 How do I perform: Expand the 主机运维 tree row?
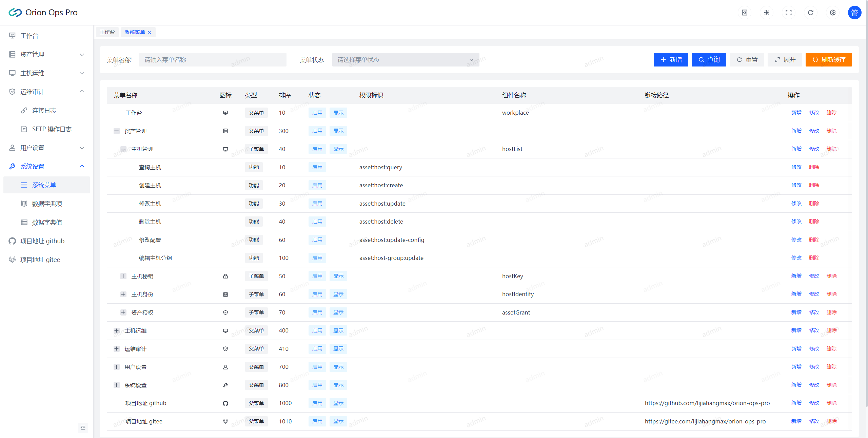pos(117,330)
